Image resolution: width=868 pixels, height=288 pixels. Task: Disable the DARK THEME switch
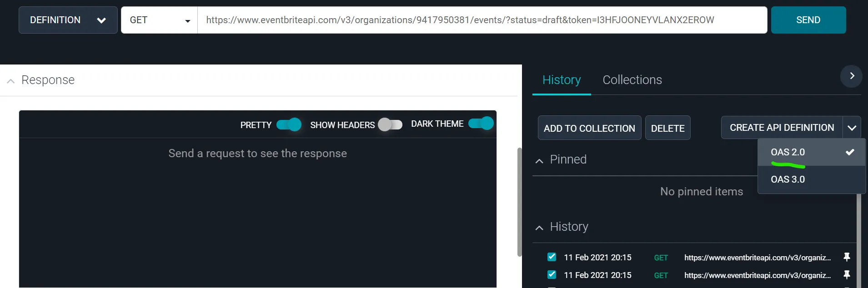[481, 124]
